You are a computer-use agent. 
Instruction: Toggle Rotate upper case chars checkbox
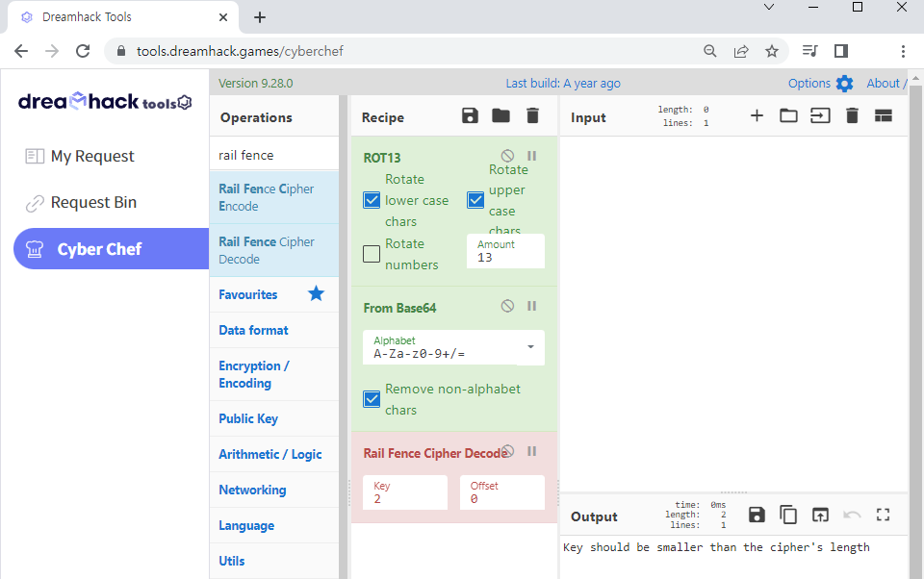(x=475, y=200)
